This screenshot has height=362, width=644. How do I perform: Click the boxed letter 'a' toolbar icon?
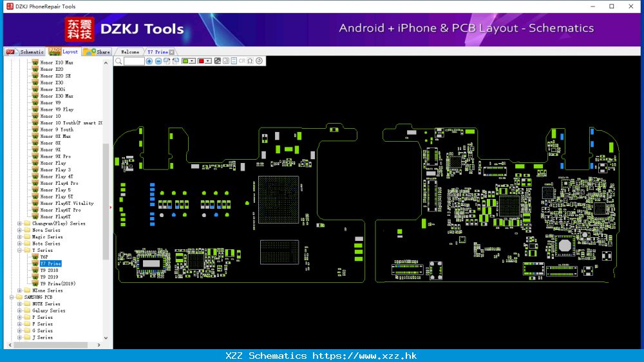[226, 61]
